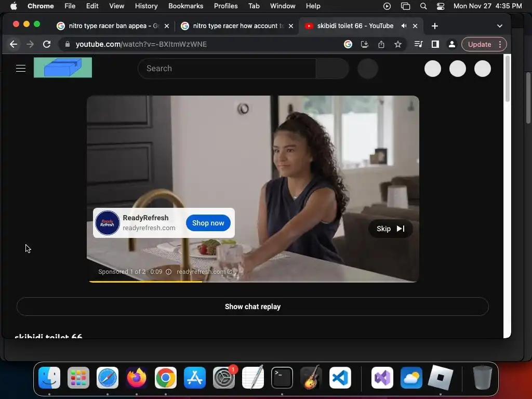Open Chrome profile icon
This screenshot has width=532, height=399.
(x=452, y=45)
